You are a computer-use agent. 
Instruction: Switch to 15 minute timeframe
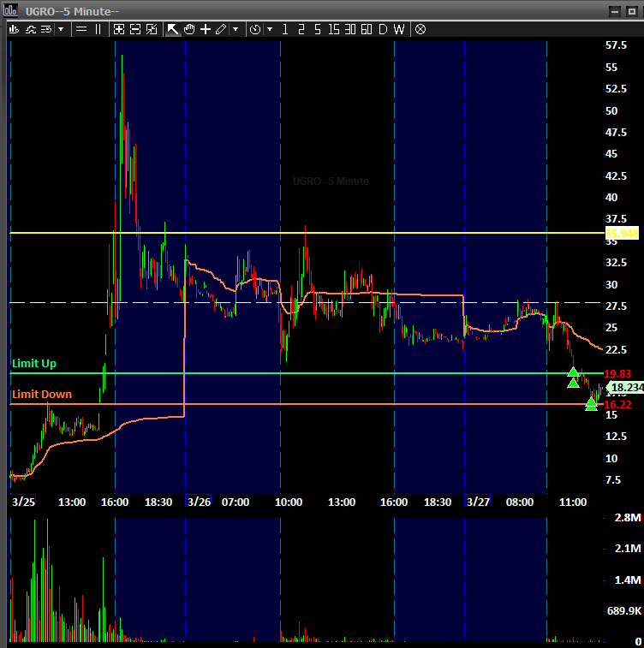[334, 29]
